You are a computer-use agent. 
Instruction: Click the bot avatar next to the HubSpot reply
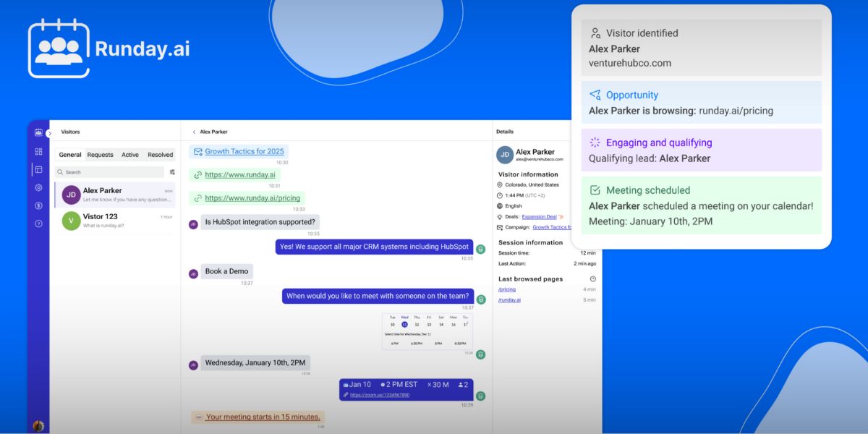point(481,250)
